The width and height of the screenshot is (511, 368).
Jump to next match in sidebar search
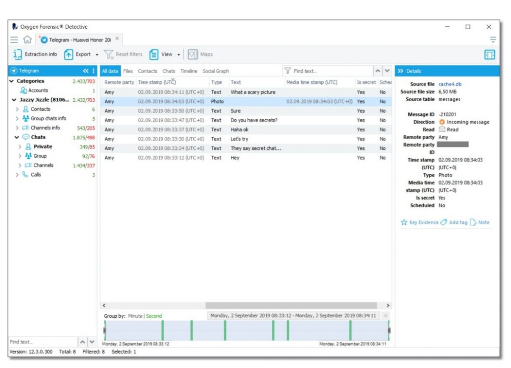point(92,342)
